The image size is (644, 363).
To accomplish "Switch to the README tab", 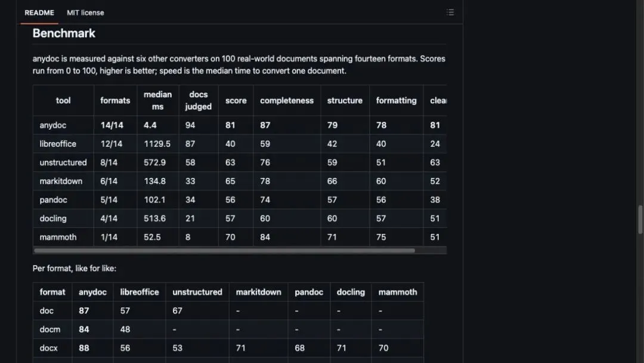I will click(x=39, y=13).
